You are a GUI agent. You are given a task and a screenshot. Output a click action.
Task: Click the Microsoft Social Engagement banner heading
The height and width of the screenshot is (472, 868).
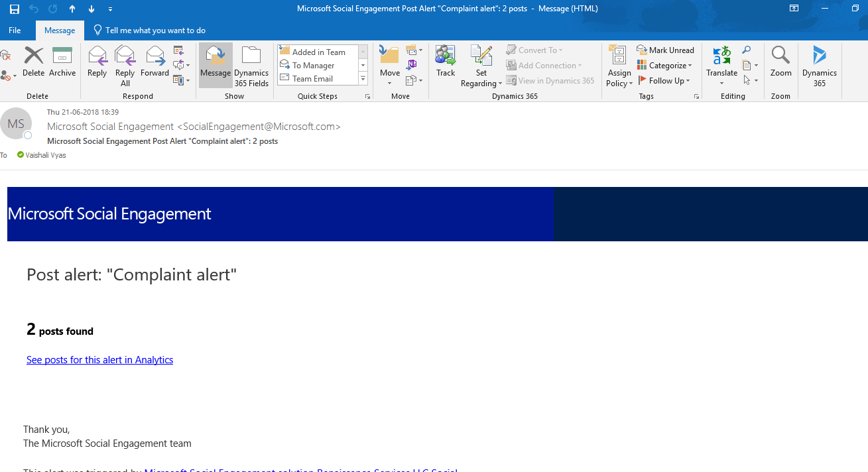click(109, 213)
